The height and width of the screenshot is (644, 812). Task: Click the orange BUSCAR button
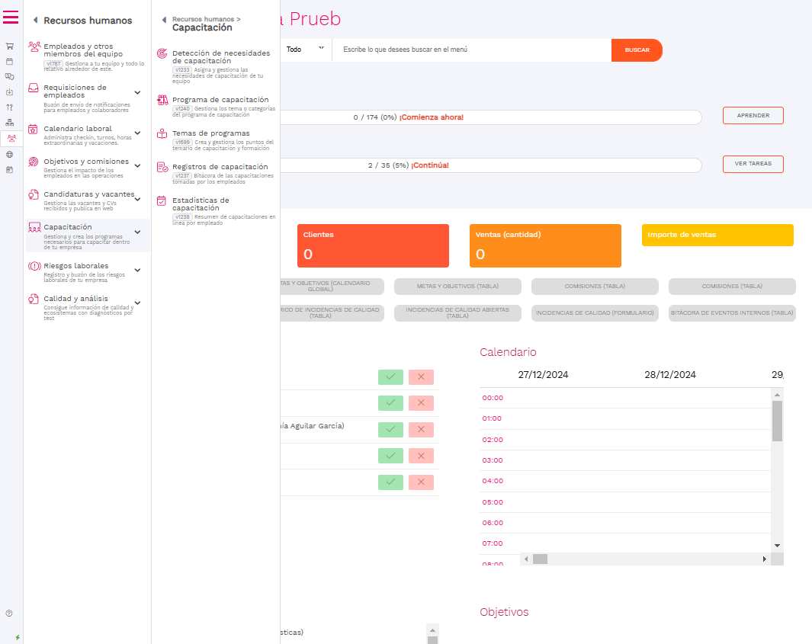tap(637, 50)
